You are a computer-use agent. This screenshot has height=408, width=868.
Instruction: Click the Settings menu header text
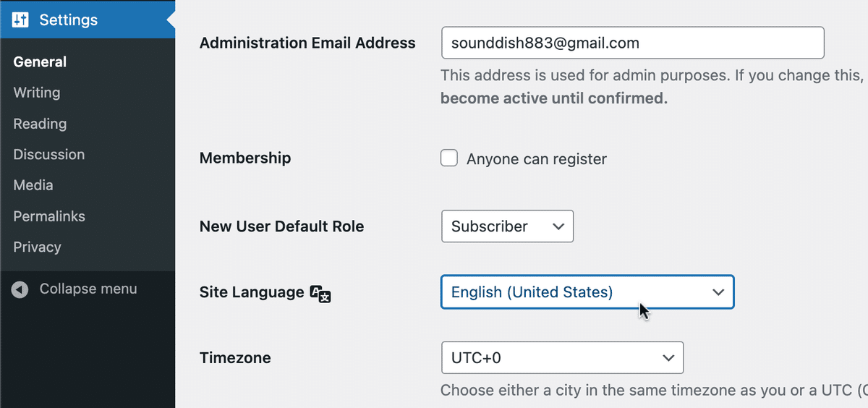[69, 20]
